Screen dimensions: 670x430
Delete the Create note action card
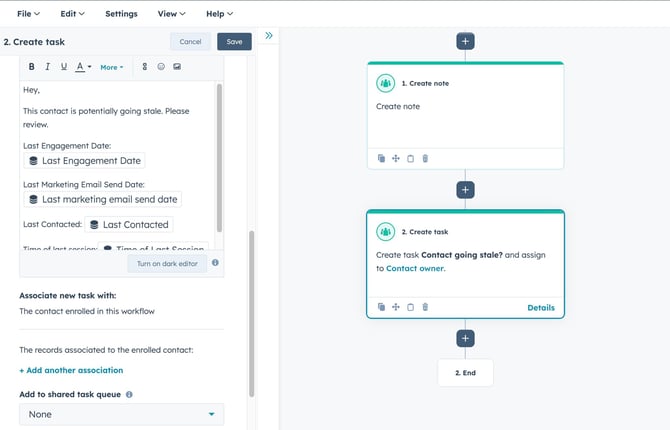point(425,158)
